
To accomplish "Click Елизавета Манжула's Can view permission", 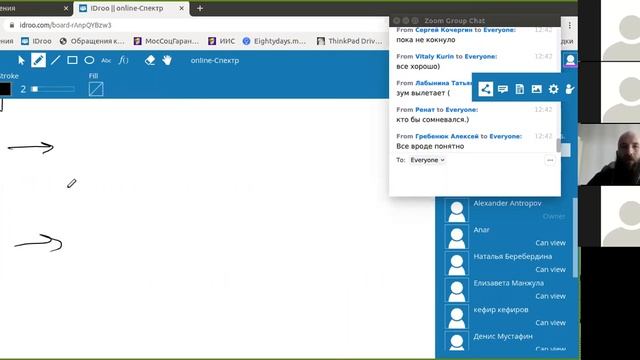I will click(x=550, y=296).
